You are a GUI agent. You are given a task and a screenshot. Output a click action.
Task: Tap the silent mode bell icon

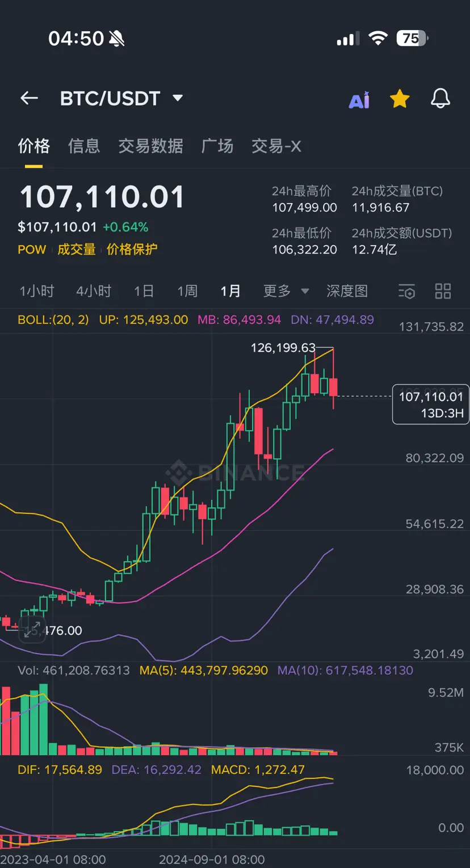(116, 39)
